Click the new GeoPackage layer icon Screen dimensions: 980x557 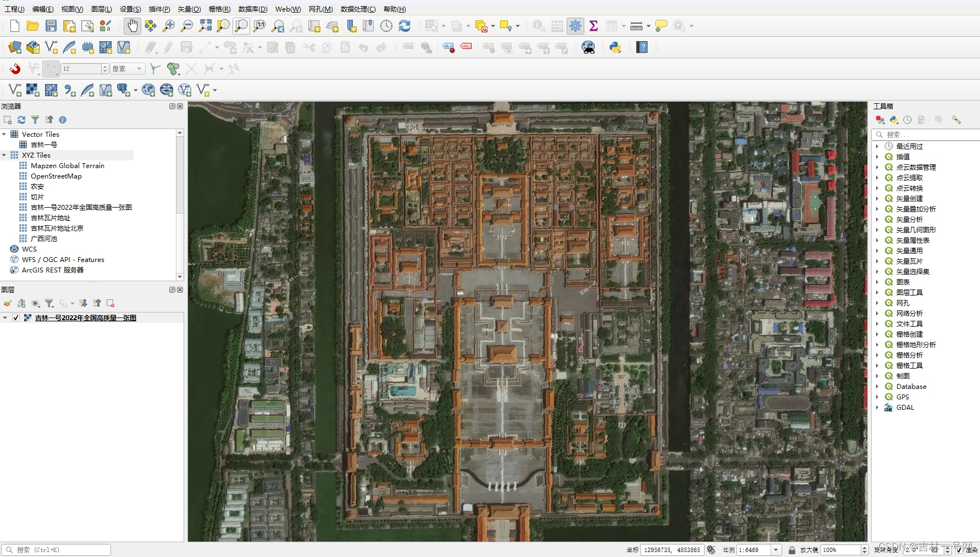click(33, 47)
